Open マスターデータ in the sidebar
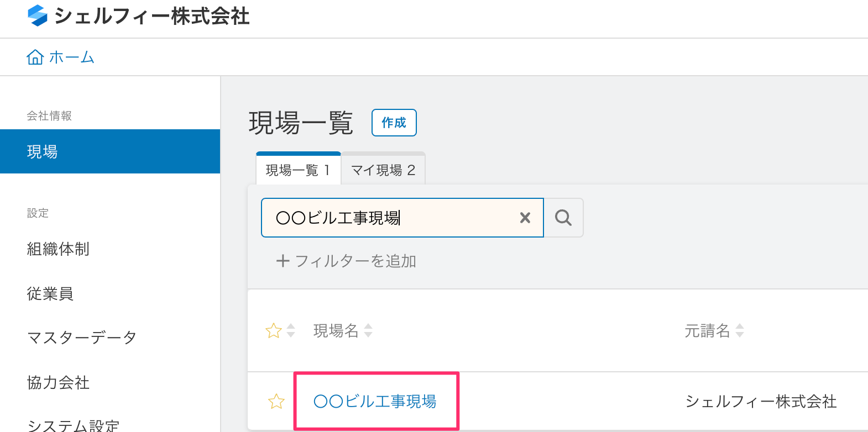This screenshot has height=432, width=868. 81,338
